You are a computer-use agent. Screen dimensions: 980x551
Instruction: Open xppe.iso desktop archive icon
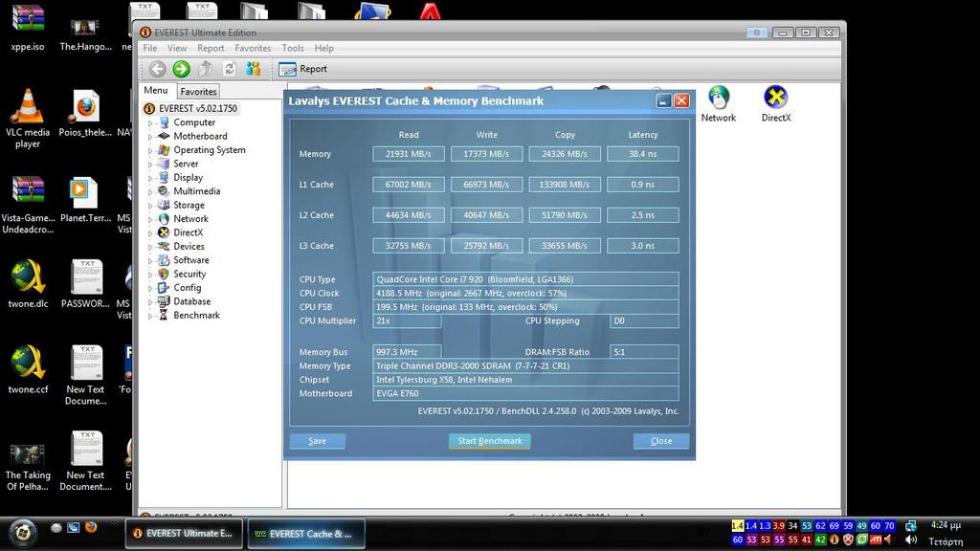coord(28,28)
